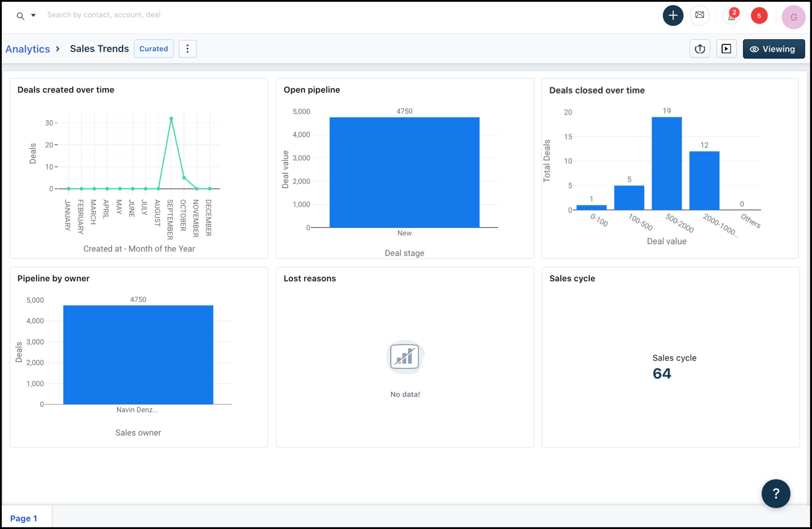The width and height of the screenshot is (812, 529).
Task: Click the No data chart placeholder icon
Action: (405, 357)
